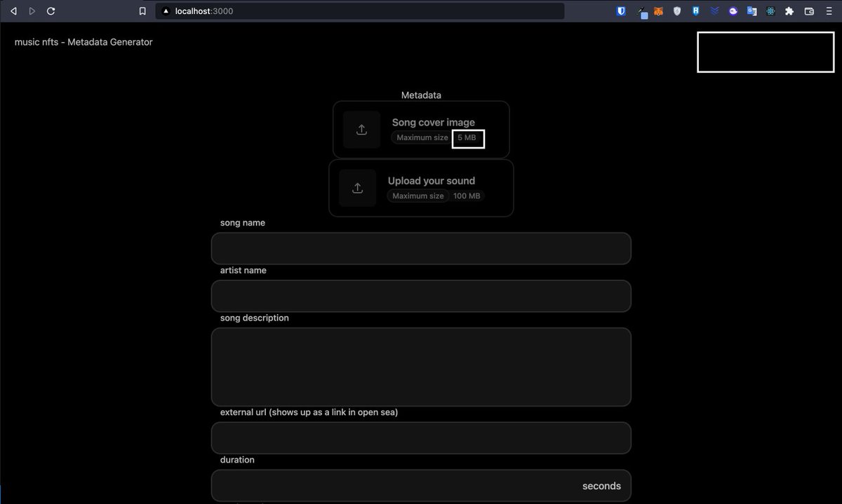Click the Maximum size badge under Song cover image
This screenshot has width=842, height=504.
point(422,137)
